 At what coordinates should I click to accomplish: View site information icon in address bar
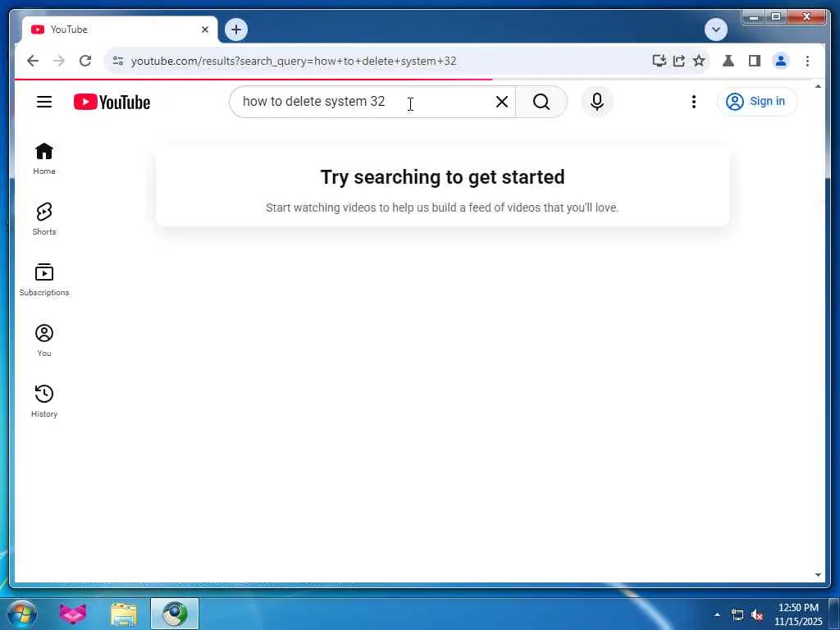click(x=118, y=61)
